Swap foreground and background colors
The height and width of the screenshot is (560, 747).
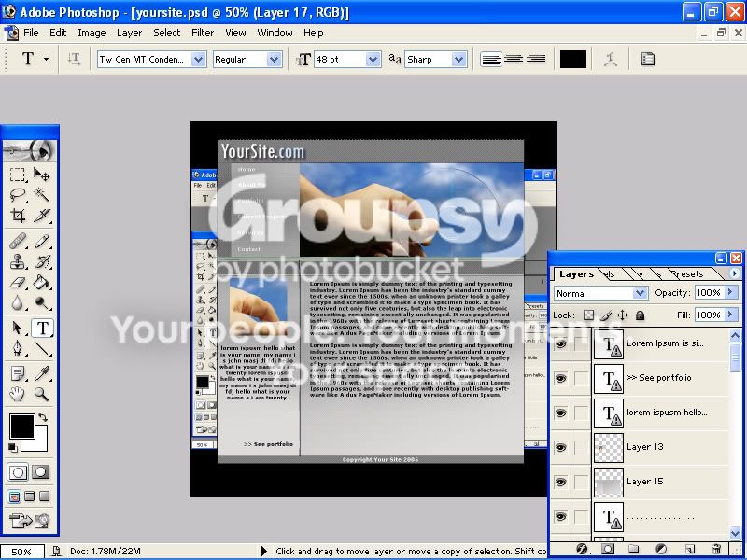tap(43, 417)
